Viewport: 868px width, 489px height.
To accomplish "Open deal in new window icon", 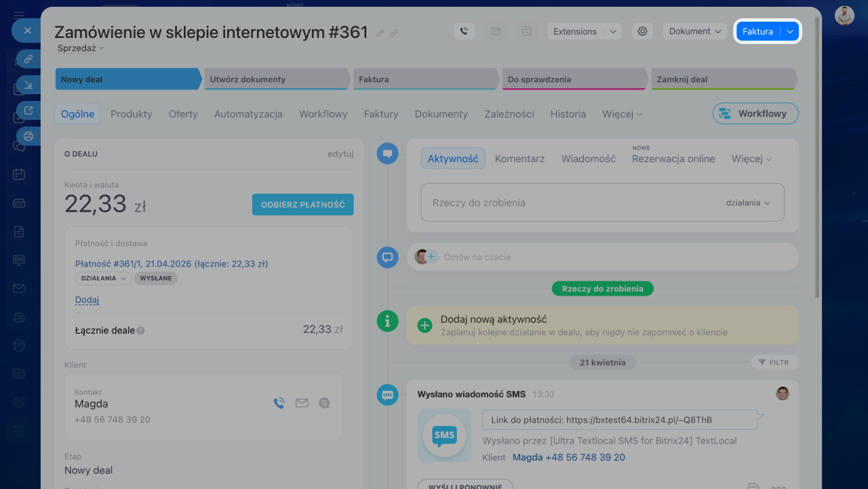I will 28,111.
